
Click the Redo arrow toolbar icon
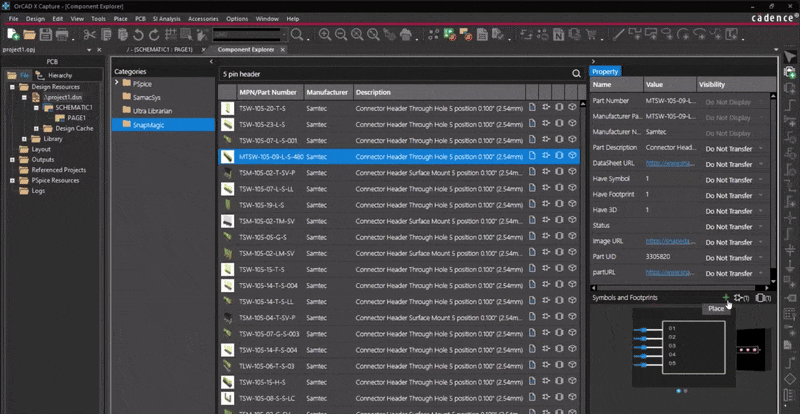(154, 35)
